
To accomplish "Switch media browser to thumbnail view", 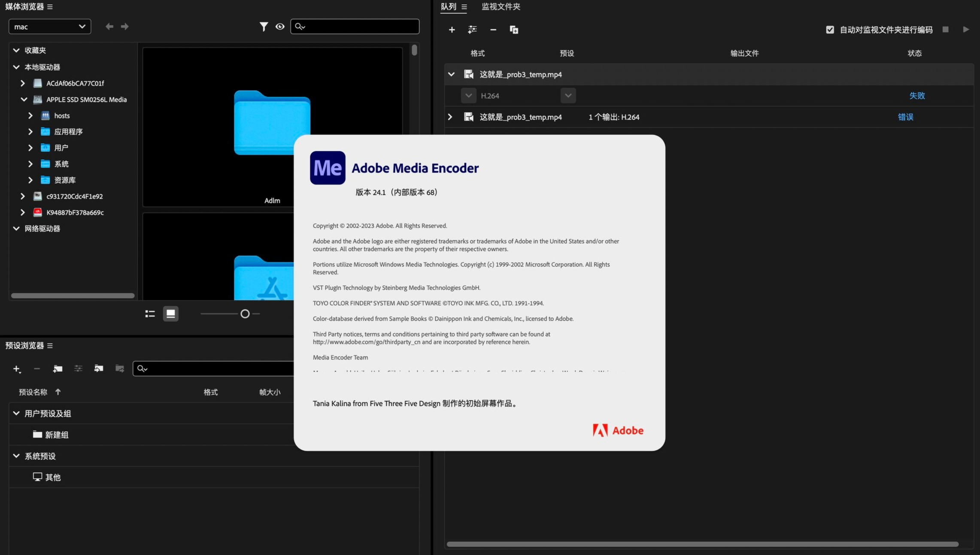I will [171, 314].
